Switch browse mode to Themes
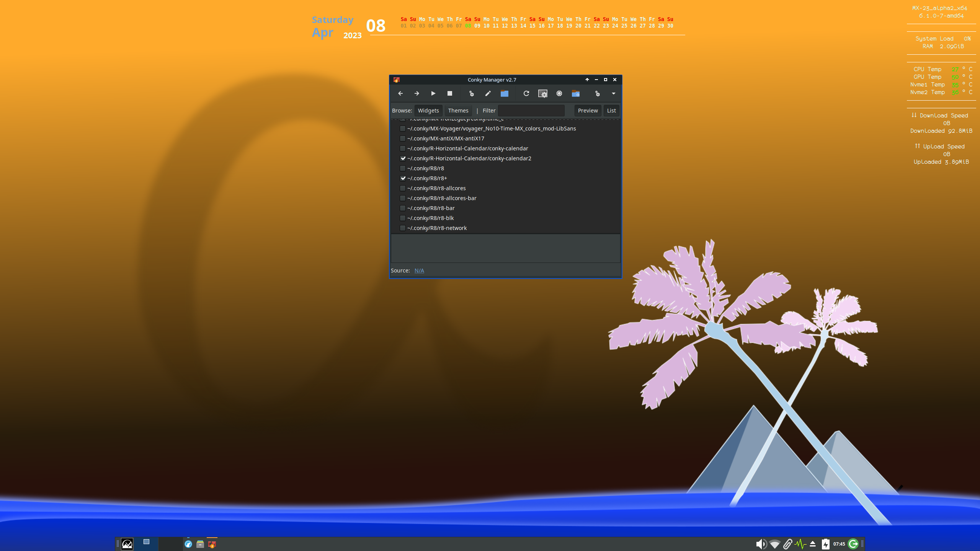Image resolution: width=980 pixels, height=551 pixels. point(458,111)
